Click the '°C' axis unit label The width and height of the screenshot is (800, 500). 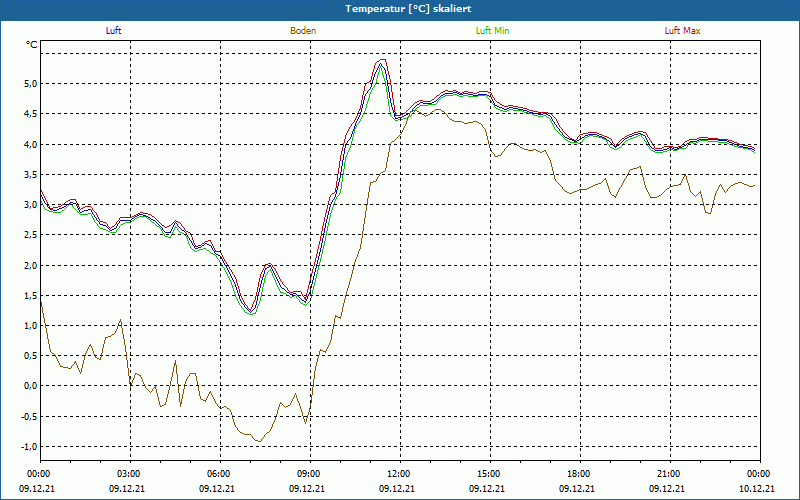pyautogui.click(x=32, y=45)
